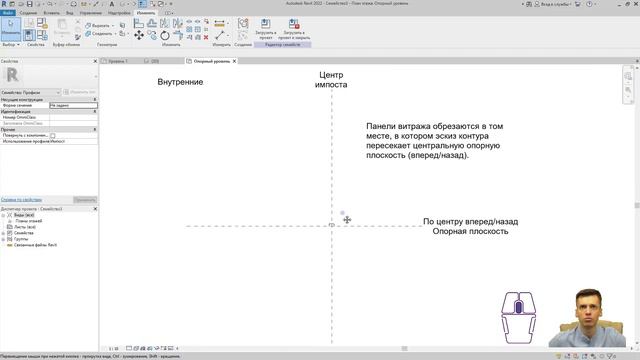The image size is (640, 360).
Task: Click the Применить button in properties
Action: (85, 200)
